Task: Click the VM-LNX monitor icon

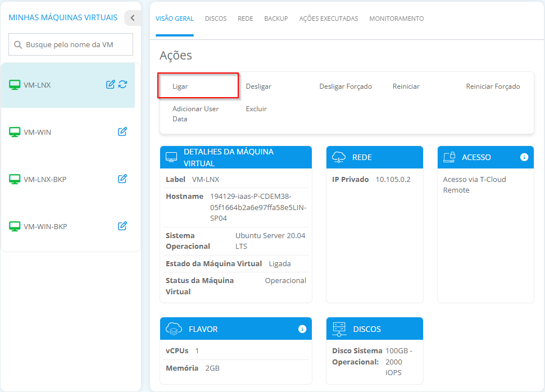Action: tap(15, 85)
